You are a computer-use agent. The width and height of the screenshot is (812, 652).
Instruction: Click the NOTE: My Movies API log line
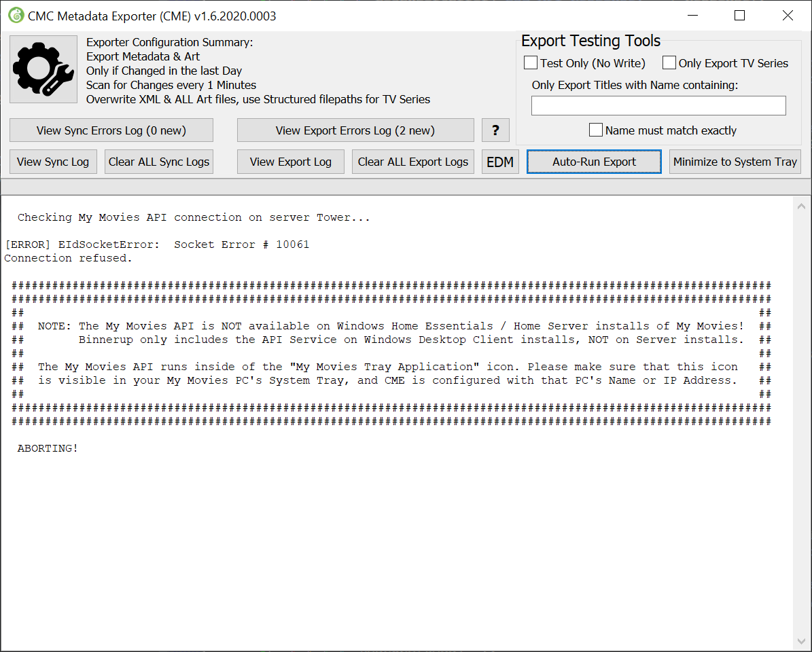point(391,327)
